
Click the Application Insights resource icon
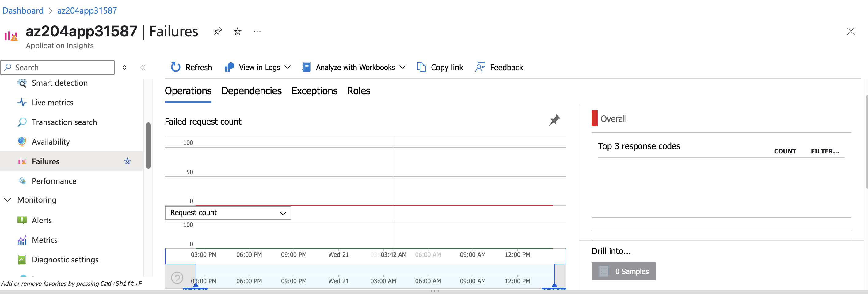[x=11, y=36]
